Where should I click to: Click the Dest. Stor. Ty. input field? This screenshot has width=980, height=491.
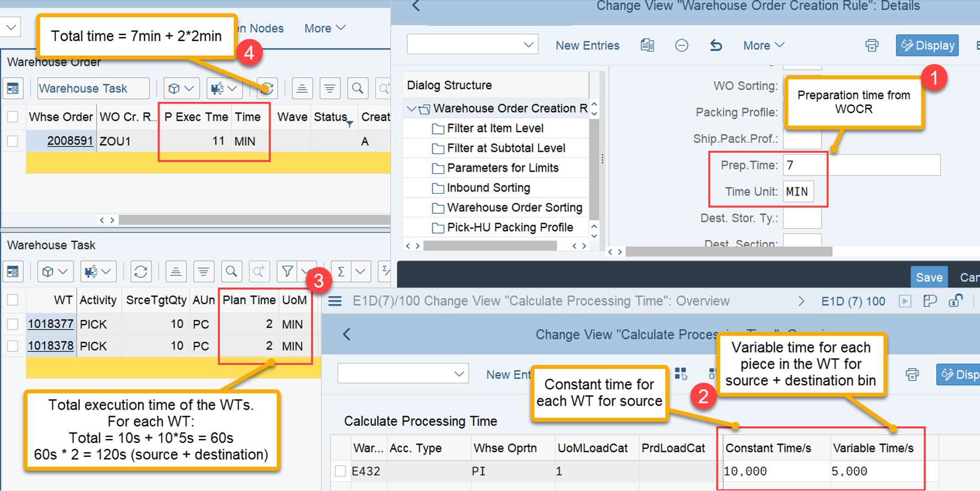click(x=802, y=218)
